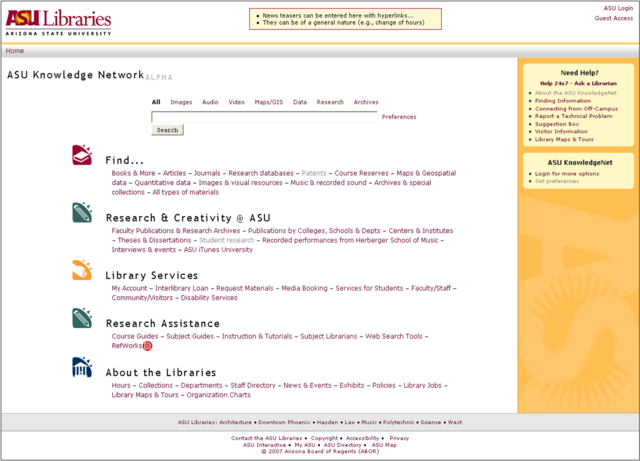
Task: Open the Books & More link
Action: tap(133, 173)
